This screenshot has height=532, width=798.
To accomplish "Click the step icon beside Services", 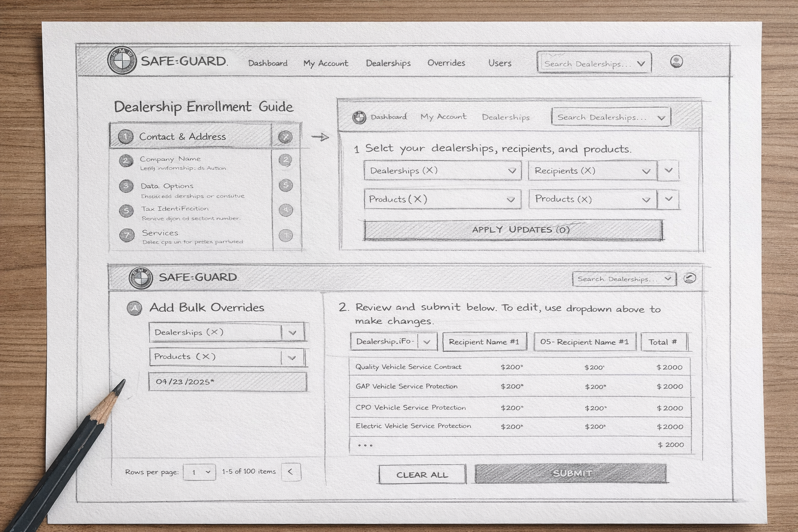I will (x=127, y=235).
